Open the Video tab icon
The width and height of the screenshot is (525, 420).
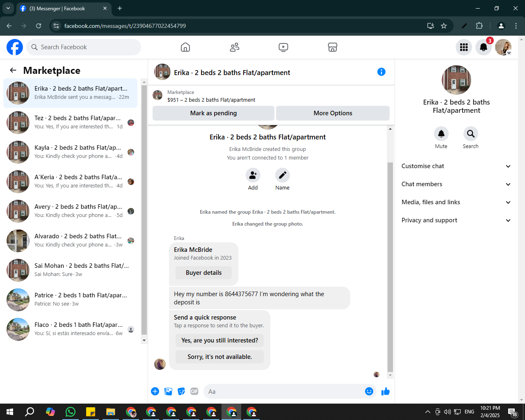pyautogui.click(x=283, y=47)
